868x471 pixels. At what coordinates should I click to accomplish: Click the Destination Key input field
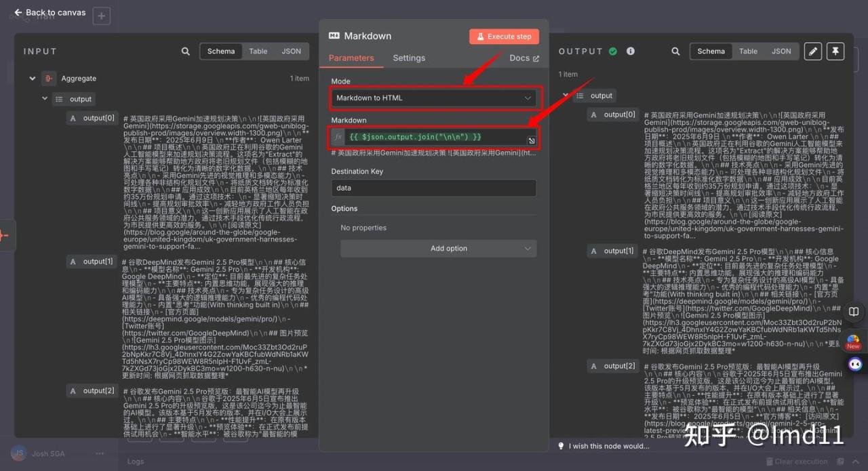(x=433, y=188)
